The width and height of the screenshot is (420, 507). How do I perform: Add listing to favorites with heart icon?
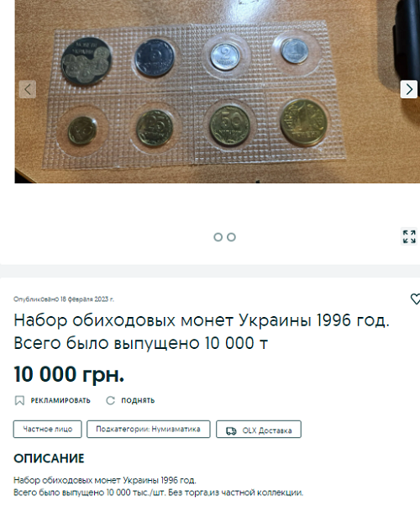pos(415,298)
